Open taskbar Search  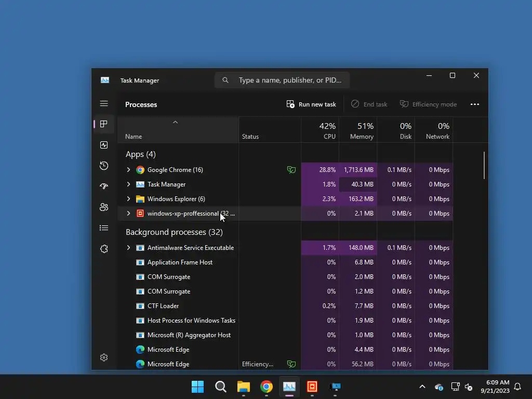220,387
